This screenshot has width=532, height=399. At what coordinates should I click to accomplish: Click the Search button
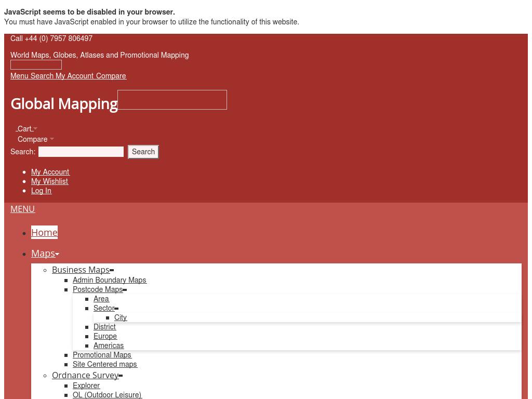pyautogui.click(x=143, y=152)
